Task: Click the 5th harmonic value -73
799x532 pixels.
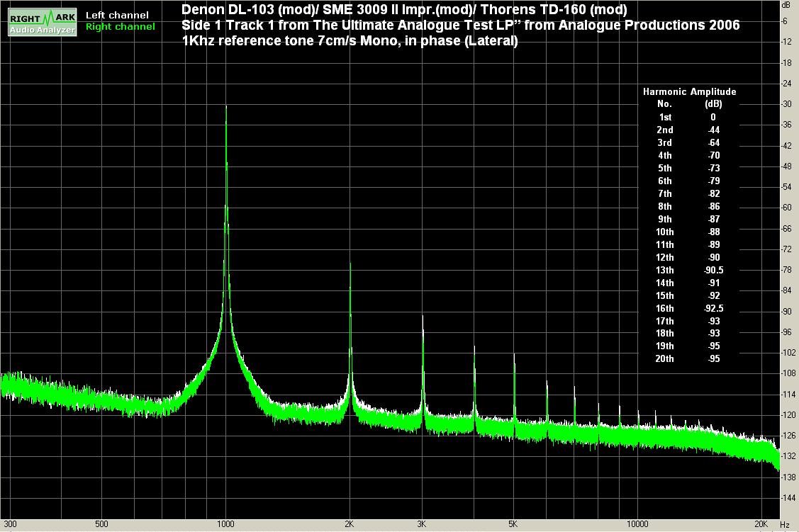Action: click(x=713, y=168)
